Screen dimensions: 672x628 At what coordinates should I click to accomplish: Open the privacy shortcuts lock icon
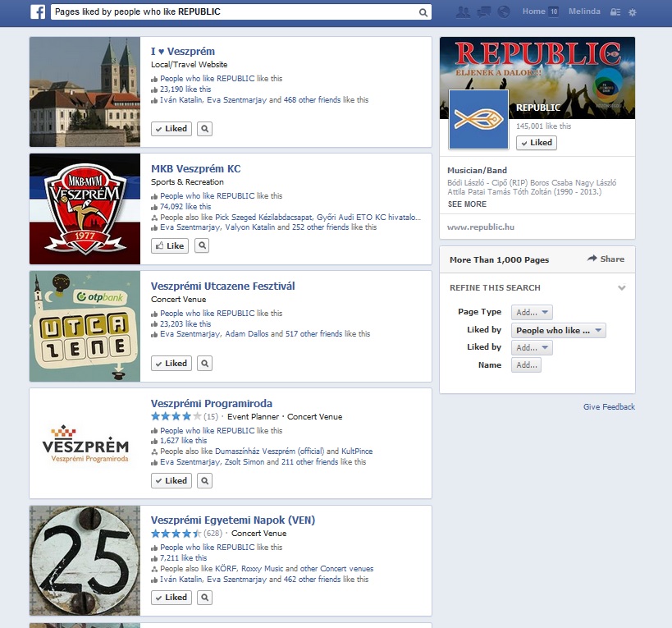(615, 12)
